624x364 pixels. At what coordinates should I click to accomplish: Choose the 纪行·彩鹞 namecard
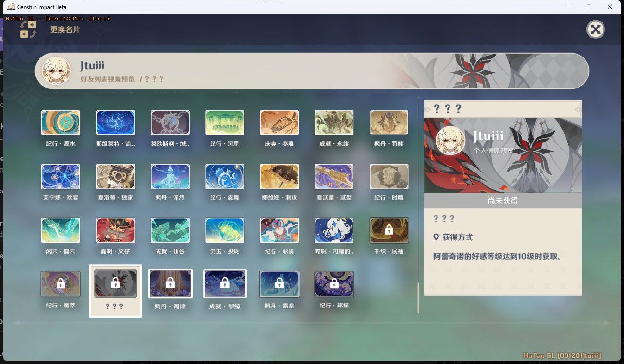pos(279,230)
